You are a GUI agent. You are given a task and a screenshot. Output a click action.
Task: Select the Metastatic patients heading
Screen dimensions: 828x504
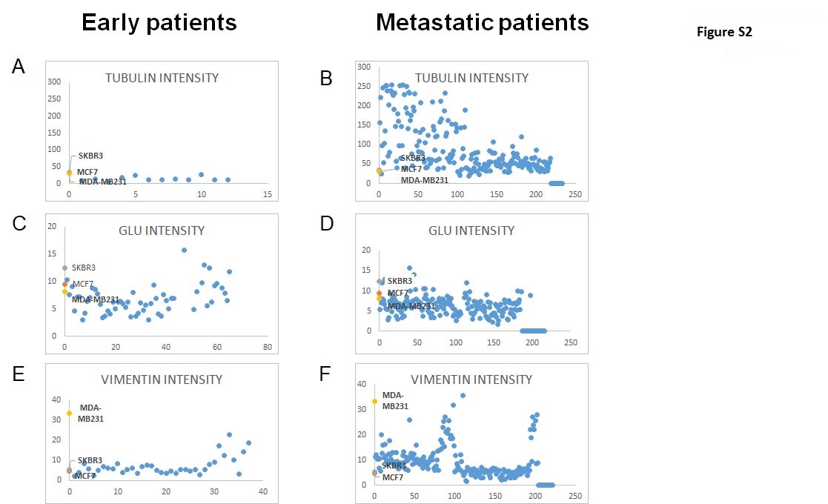point(482,22)
